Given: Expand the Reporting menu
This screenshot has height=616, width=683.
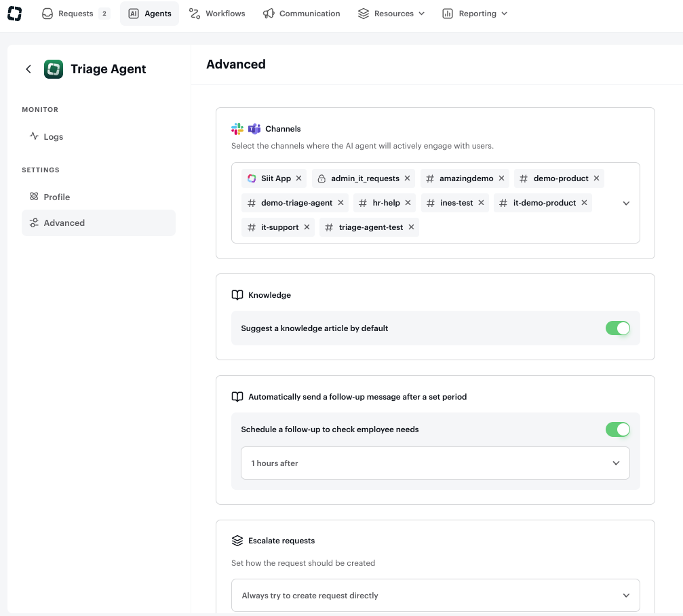Looking at the screenshot, I should coord(475,14).
